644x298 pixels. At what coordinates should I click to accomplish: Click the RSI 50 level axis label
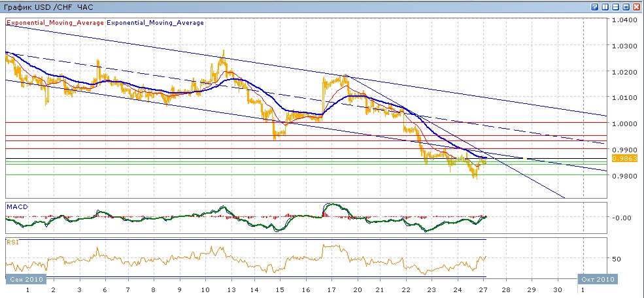tap(617, 259)
